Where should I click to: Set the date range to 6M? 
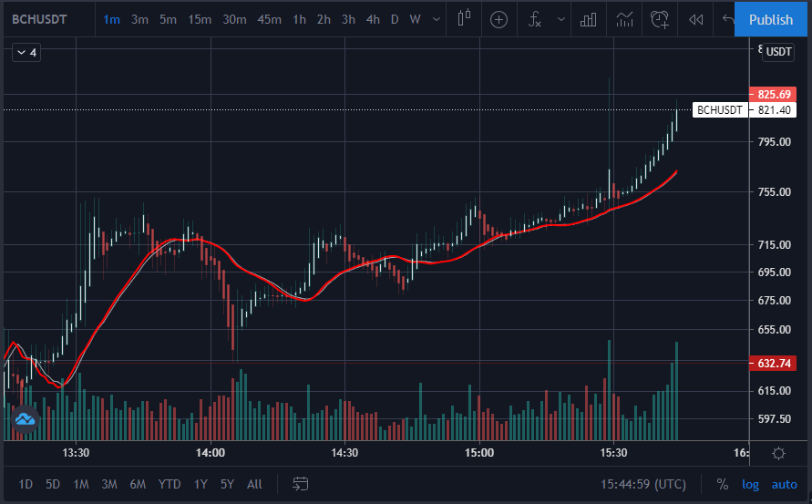click(138, 484)
